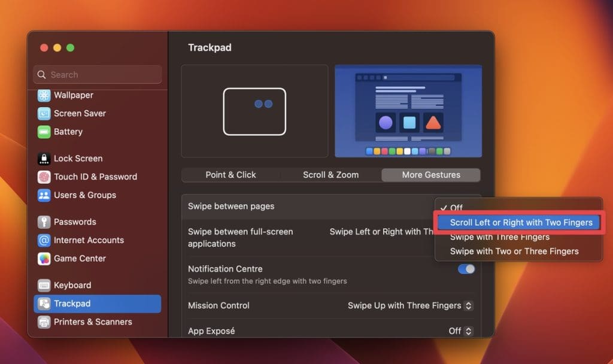Toggle the Notification Centre switch
This screenshot has width=613, height=364.
coord(466,269)
